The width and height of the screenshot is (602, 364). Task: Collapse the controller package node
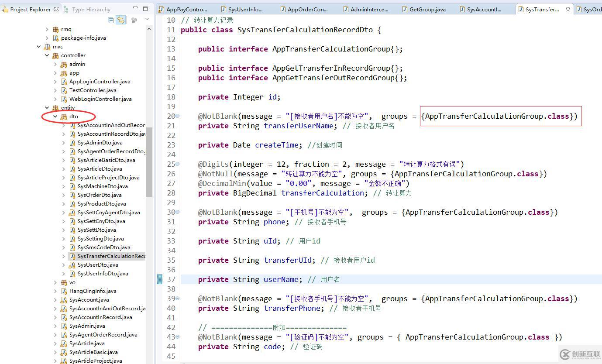coord(47,55)
